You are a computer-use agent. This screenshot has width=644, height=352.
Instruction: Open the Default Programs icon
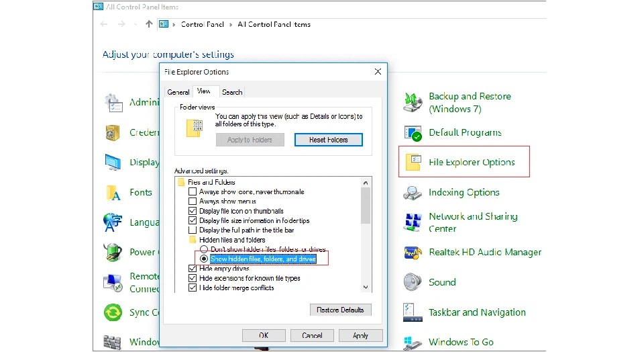413,133
